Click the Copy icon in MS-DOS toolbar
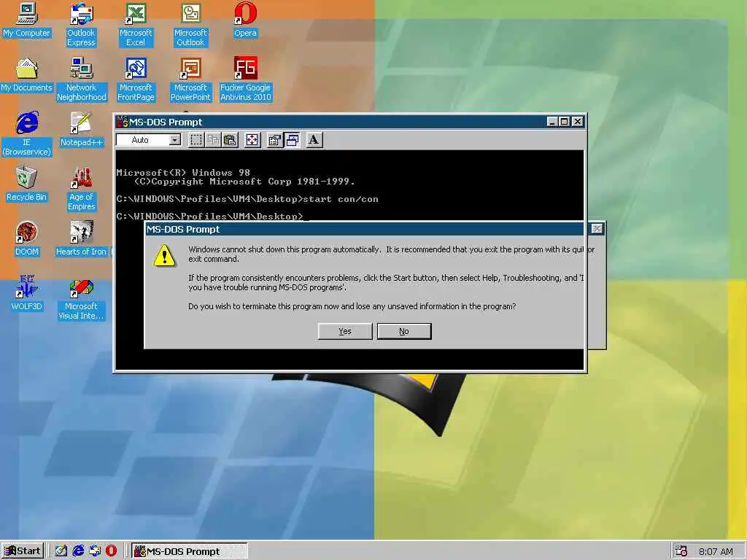Screen dimensions: 747x560 (213, 140)
